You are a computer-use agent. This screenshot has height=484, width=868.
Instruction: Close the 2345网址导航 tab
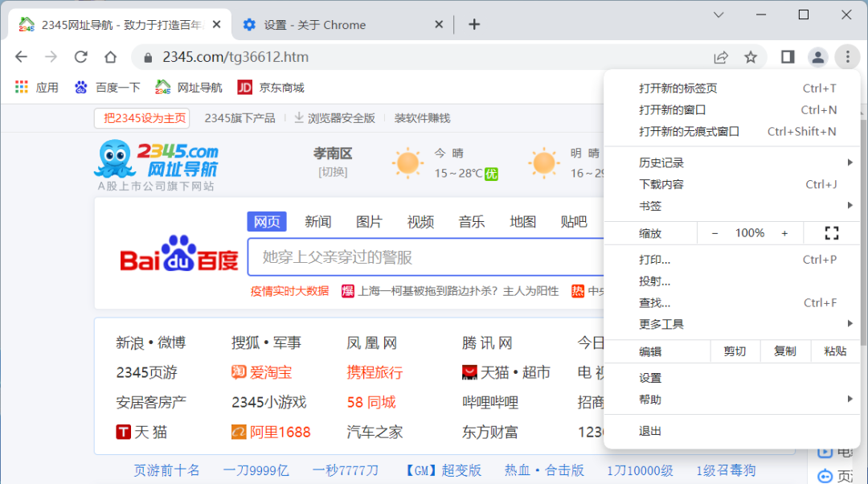point(216,24)
